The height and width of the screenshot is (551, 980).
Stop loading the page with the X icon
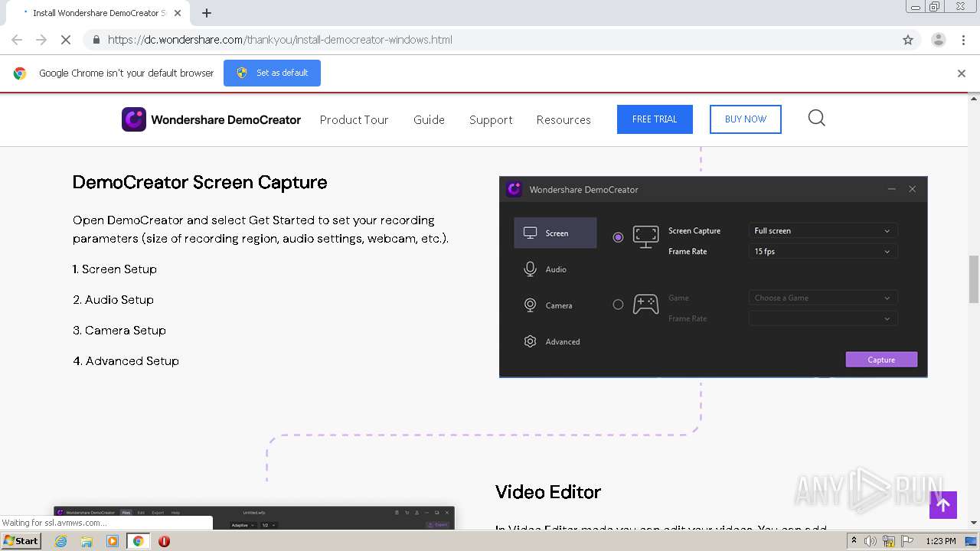pyautogui.click(x=66, y=40)
